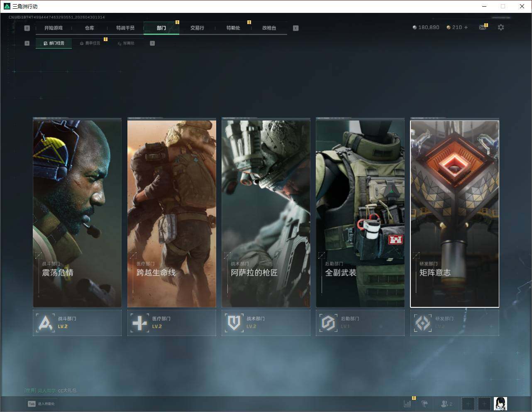The width and height of the screenshot is (532, 412).
Task: Click the first empty squad slot plus
Action: coord(468,404)
